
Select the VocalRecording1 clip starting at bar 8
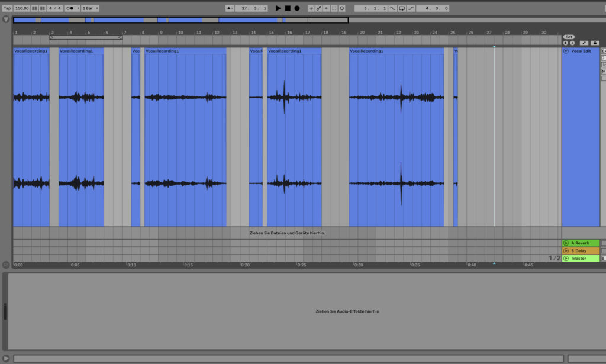tap(185, 137)
